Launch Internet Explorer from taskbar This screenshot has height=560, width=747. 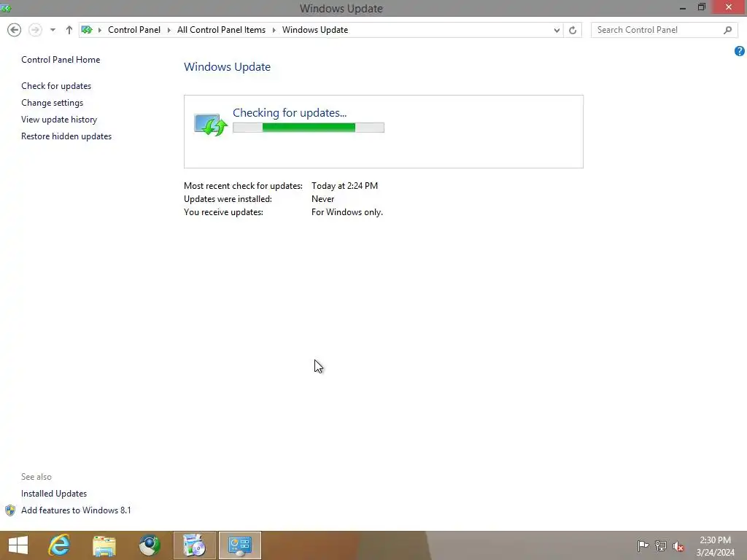60,545
